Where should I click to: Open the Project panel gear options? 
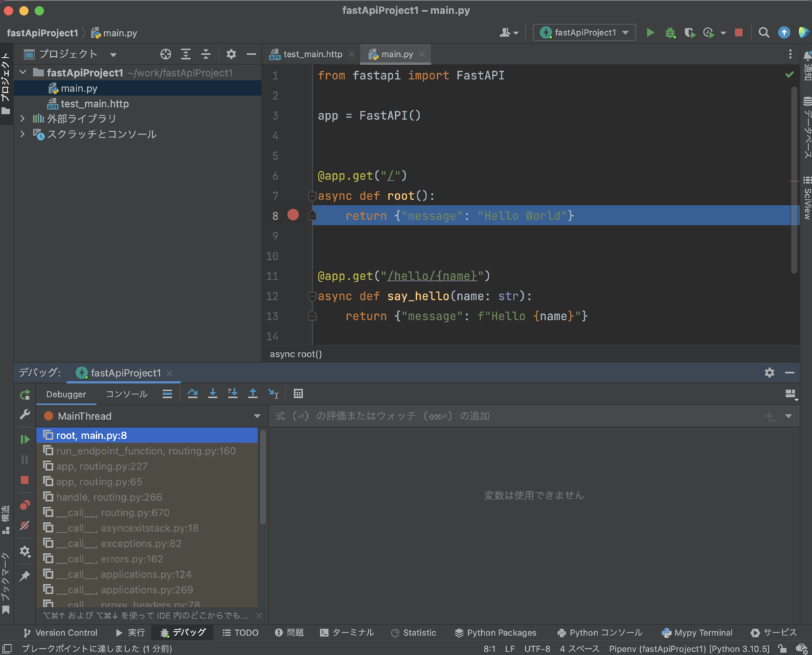[x=231, y=54]
